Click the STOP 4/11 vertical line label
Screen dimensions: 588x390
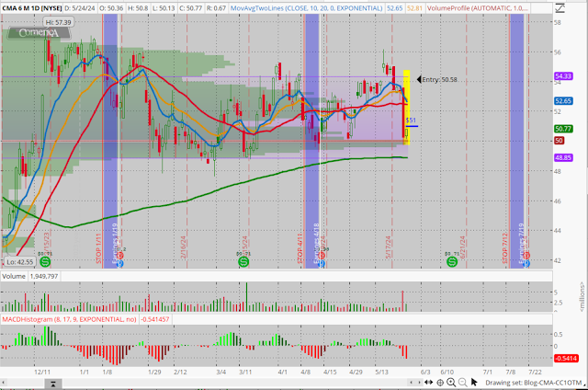[x=300, y=248]
